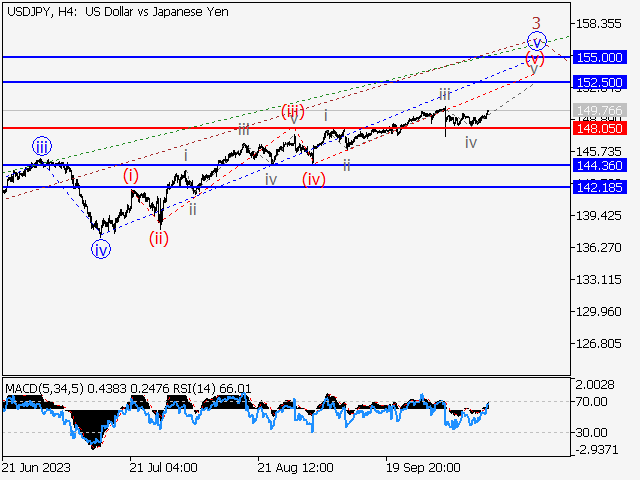Select the blue circled iv wave label
640x480 pixels.
[x=101, y=250]
